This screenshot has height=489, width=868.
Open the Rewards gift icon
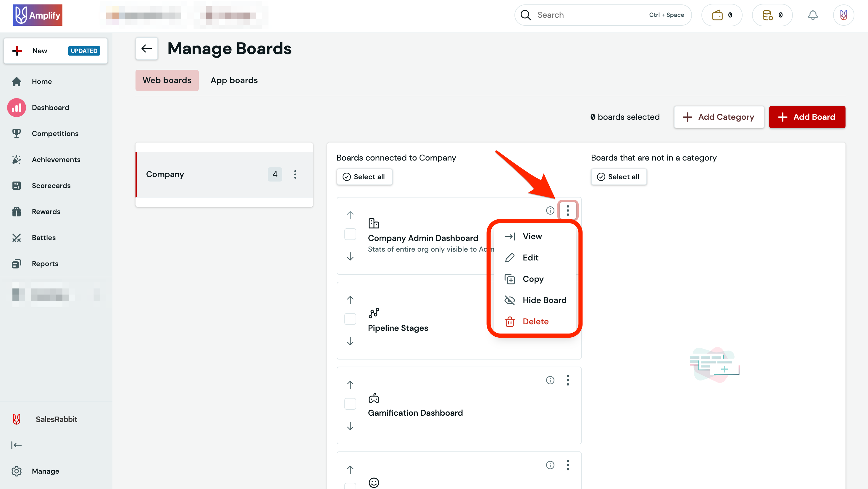(17, 211)
